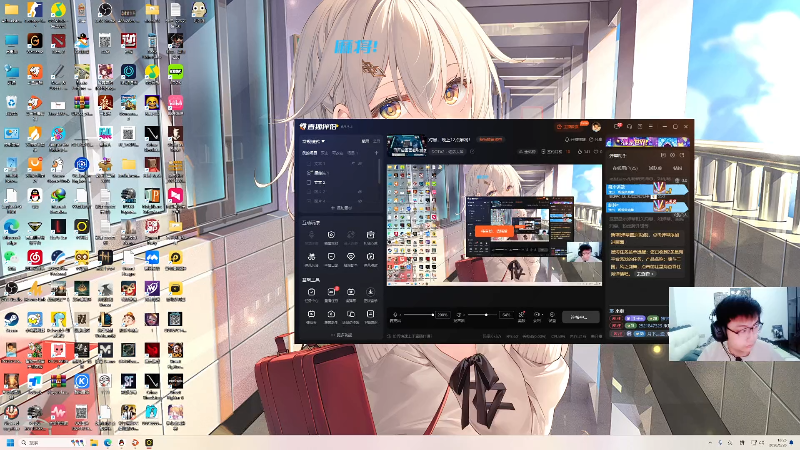
Task: Click the edit icon beside the category pill
Action: 472,152
